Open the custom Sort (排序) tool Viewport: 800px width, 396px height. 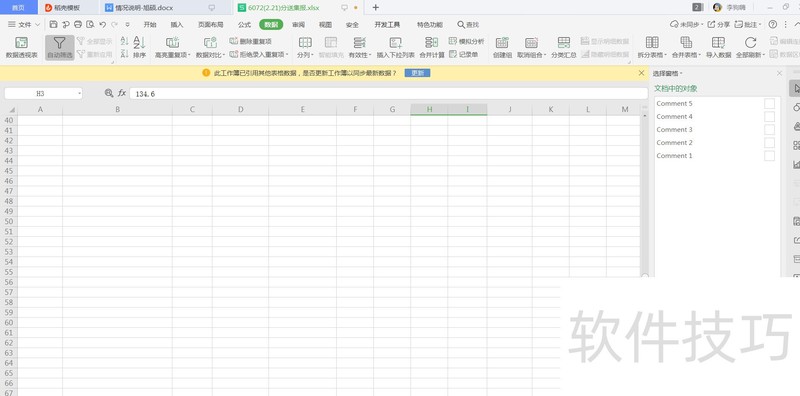(x=139, y=47)
